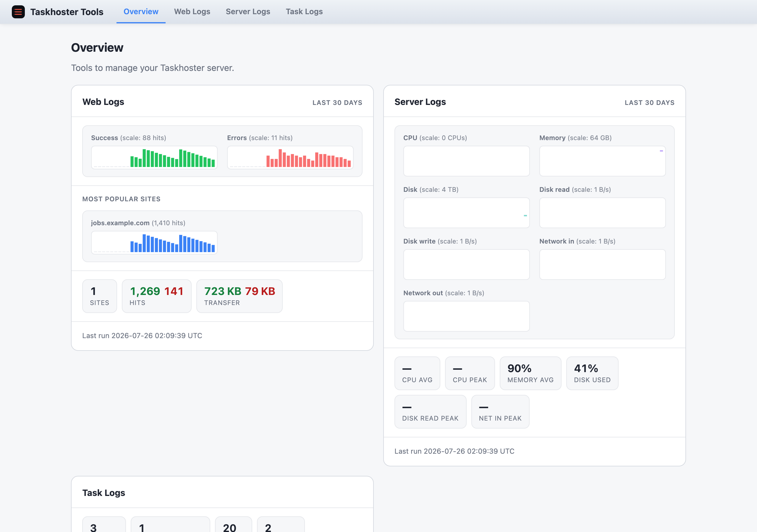Open the Overview tab
757x532 pixels.
pyautogui.click(x=141, y=12)
